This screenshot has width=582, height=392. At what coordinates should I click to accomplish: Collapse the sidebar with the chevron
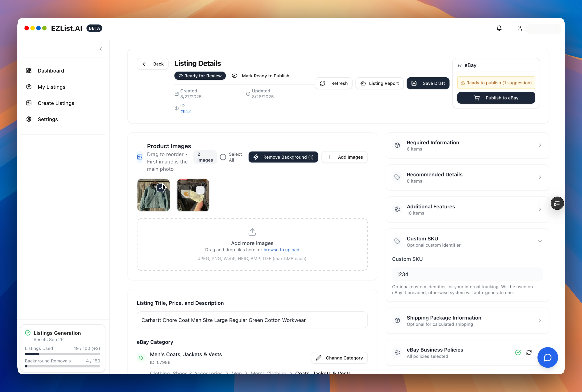(x=101, y=49)
